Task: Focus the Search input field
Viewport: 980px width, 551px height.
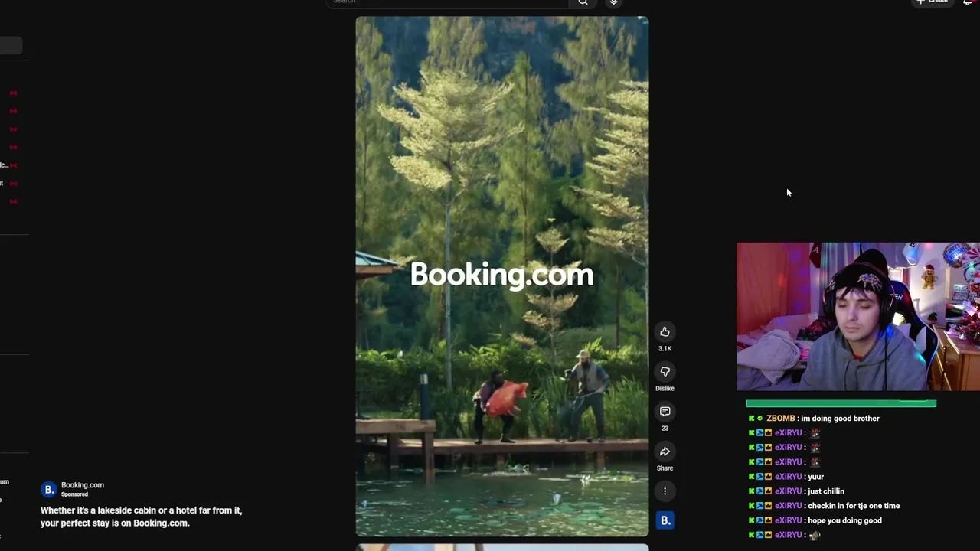Action: tap(448, 2)
